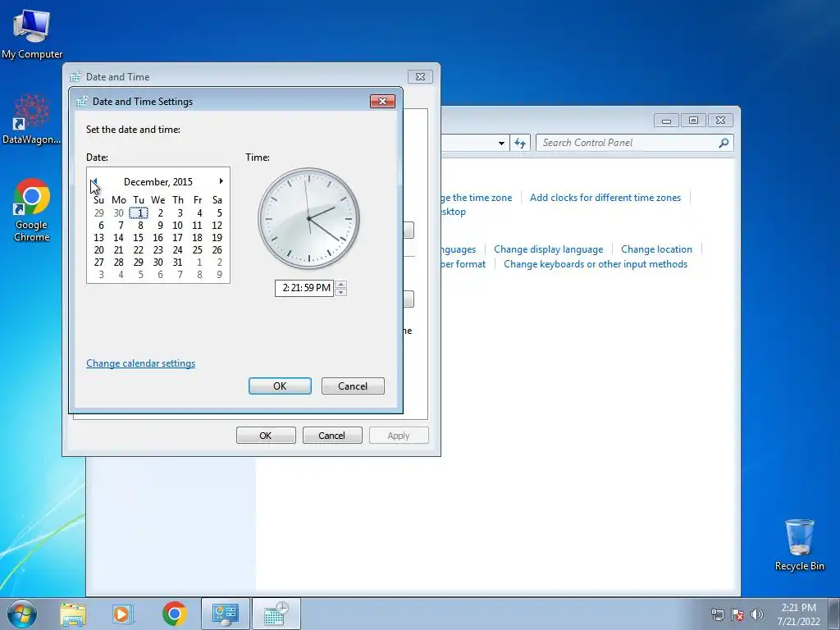This screenshot has height=630, width=840.
Task: Select December 4 in the calendar
Action: pos(199,212)
